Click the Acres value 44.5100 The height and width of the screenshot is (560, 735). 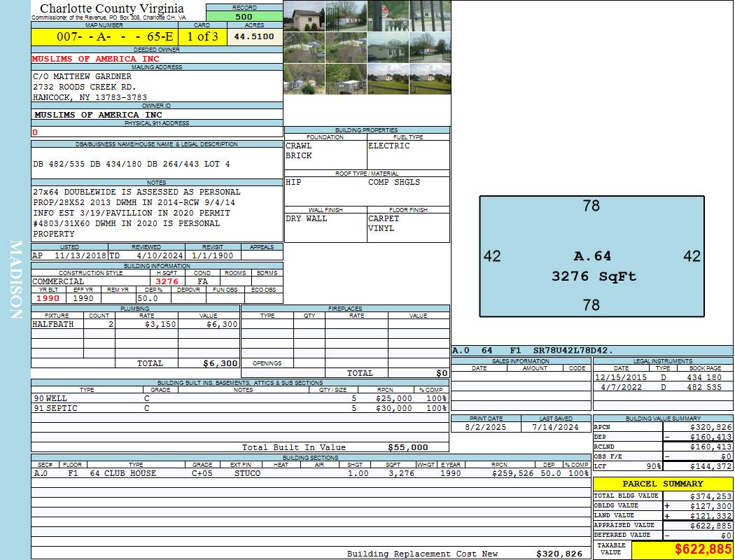(x=255, y=36)
